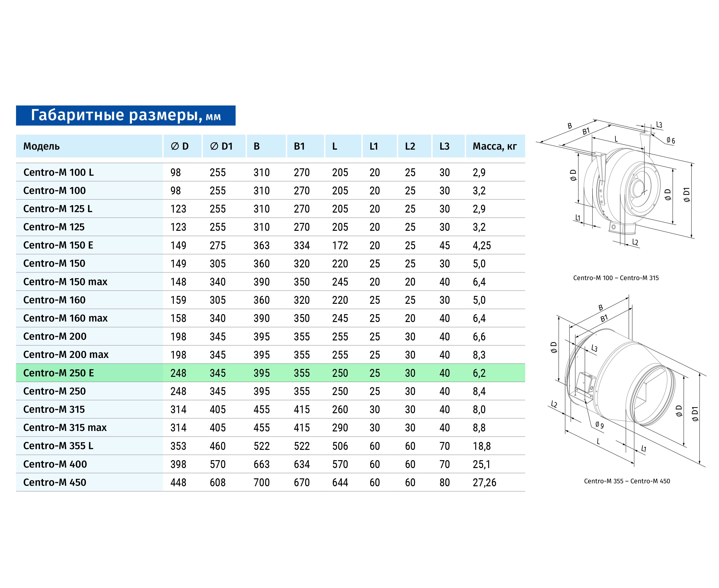Click the '∅ D1' column header
719x588 pixels.
click(221, 146)
